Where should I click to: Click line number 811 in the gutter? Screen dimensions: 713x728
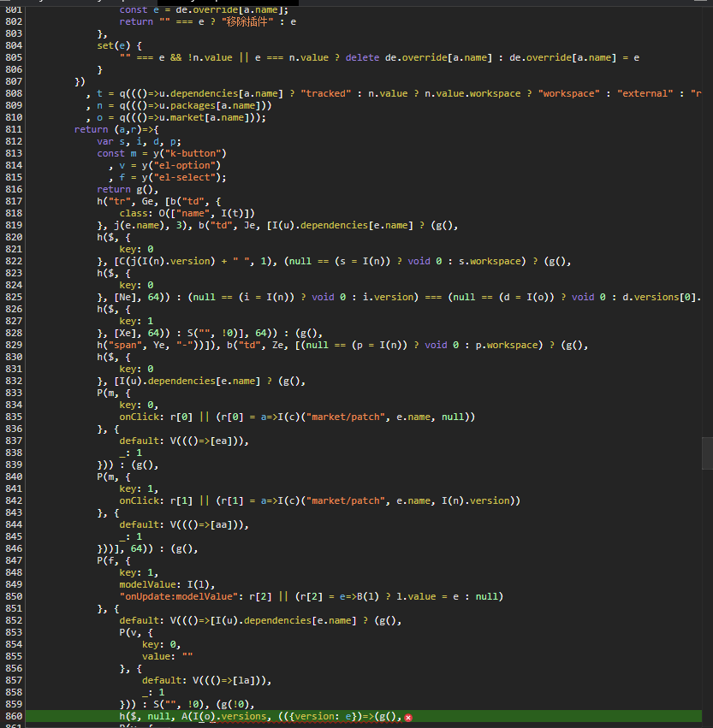click(14, 129)
